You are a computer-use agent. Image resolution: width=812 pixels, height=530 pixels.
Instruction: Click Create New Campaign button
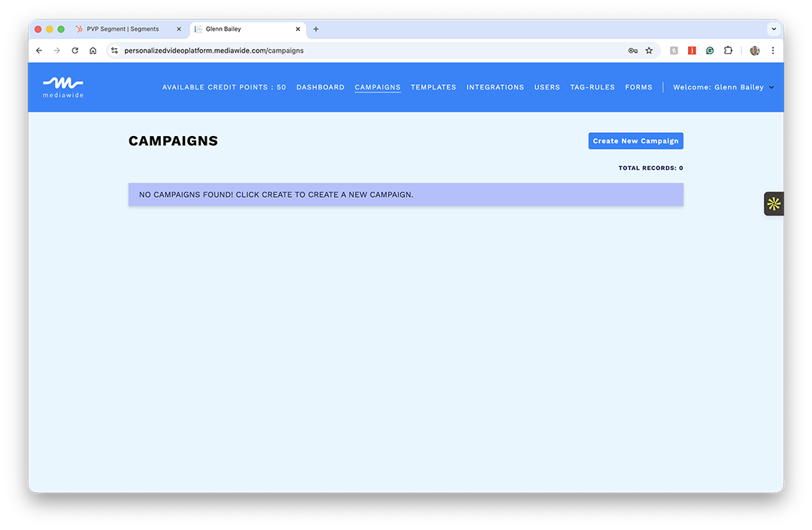[635, 141]
